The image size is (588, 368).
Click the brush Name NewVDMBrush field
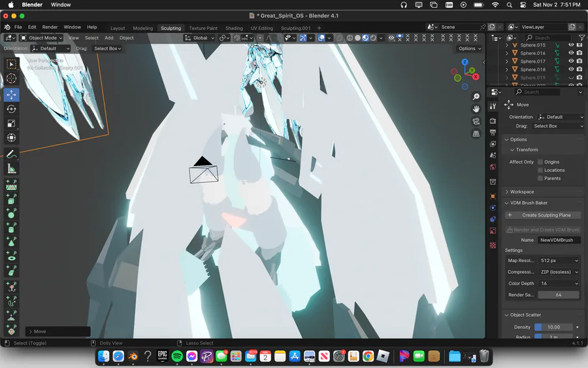pos(559,240)
